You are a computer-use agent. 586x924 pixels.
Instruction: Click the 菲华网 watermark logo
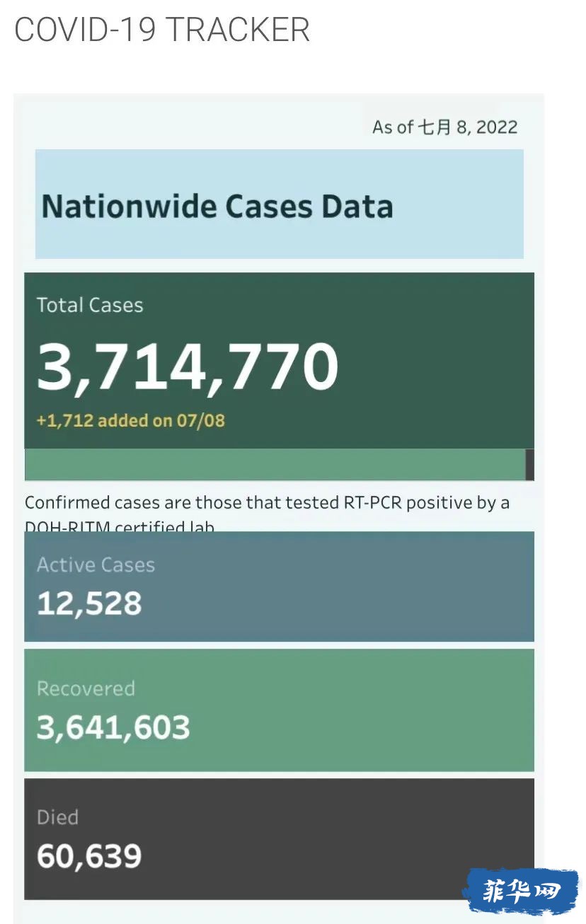tap(521, 891)
